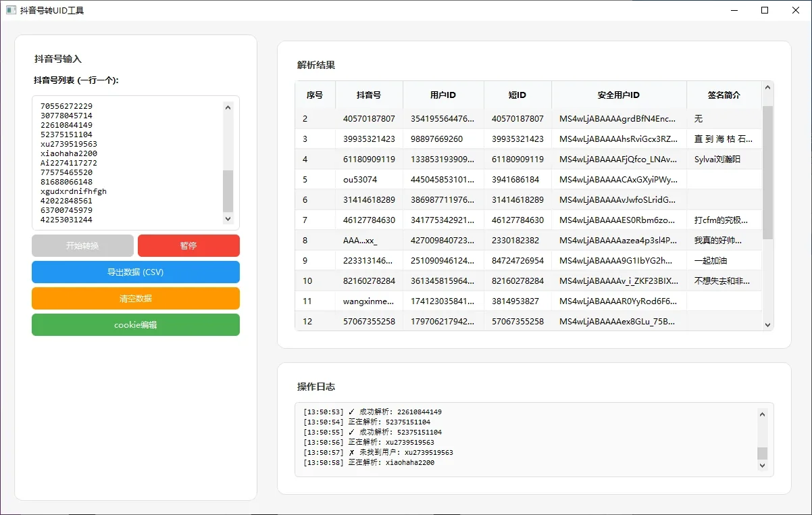Open the cookie编辑 editor
This screenshot has height=515, width=812.
136,324
